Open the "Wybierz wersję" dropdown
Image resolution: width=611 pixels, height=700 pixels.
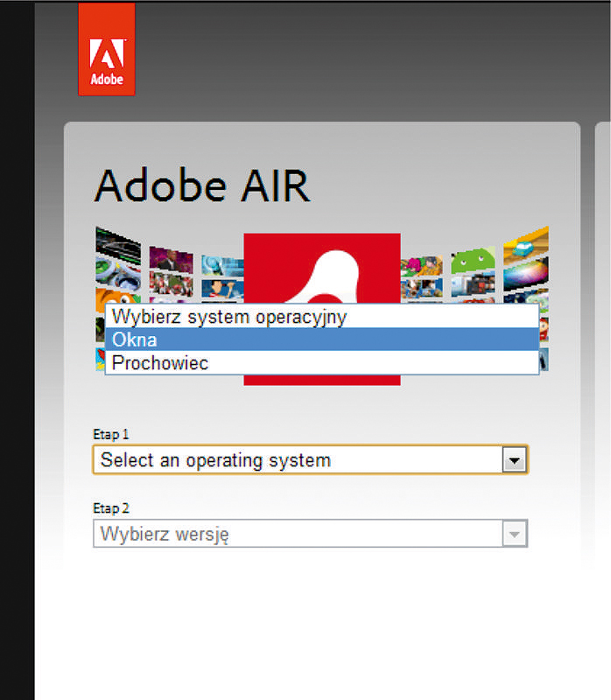[x=298, y=534]
